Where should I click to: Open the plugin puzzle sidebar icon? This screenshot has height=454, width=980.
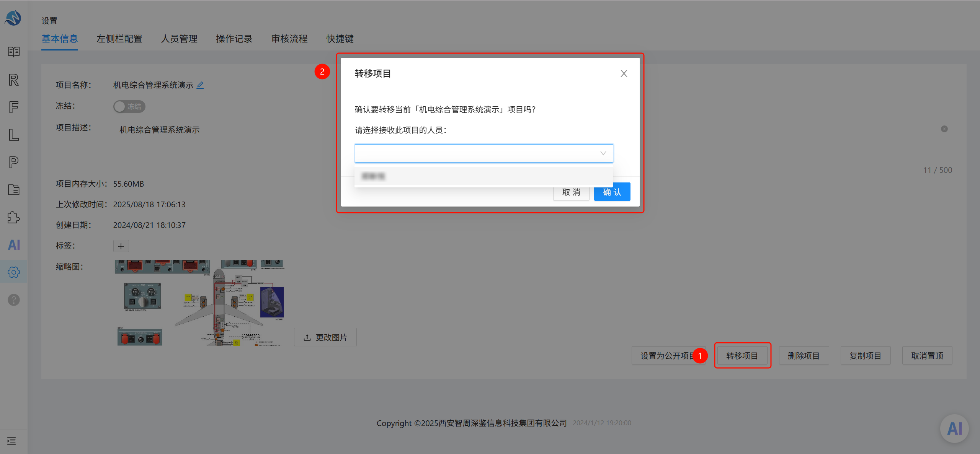click(x=14, y=217)
